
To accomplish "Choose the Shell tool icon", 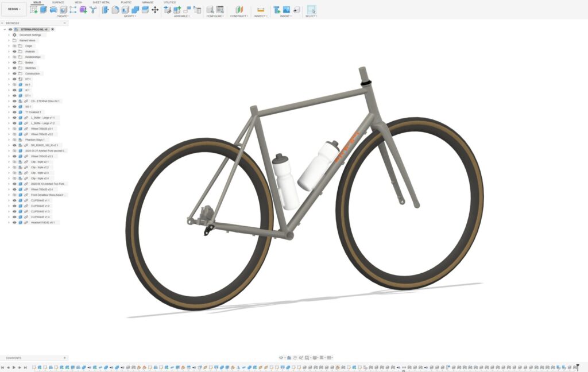I will point(125,10).
